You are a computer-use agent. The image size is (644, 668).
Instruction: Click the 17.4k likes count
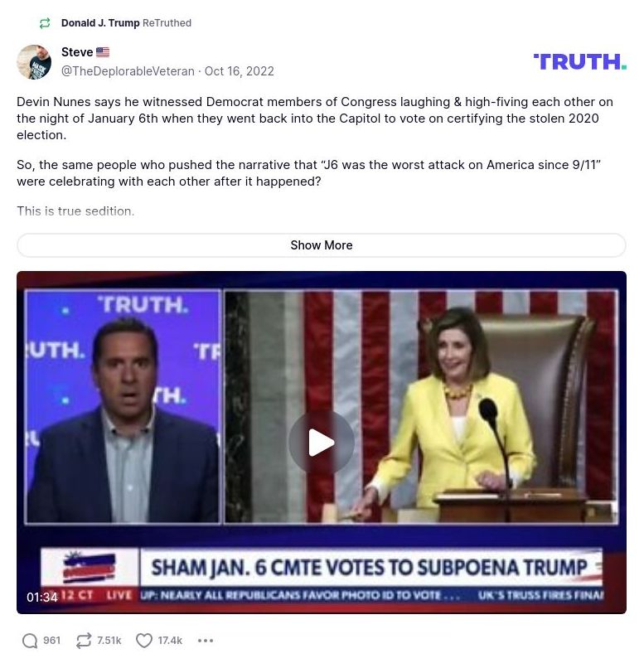tap(170, 641)
